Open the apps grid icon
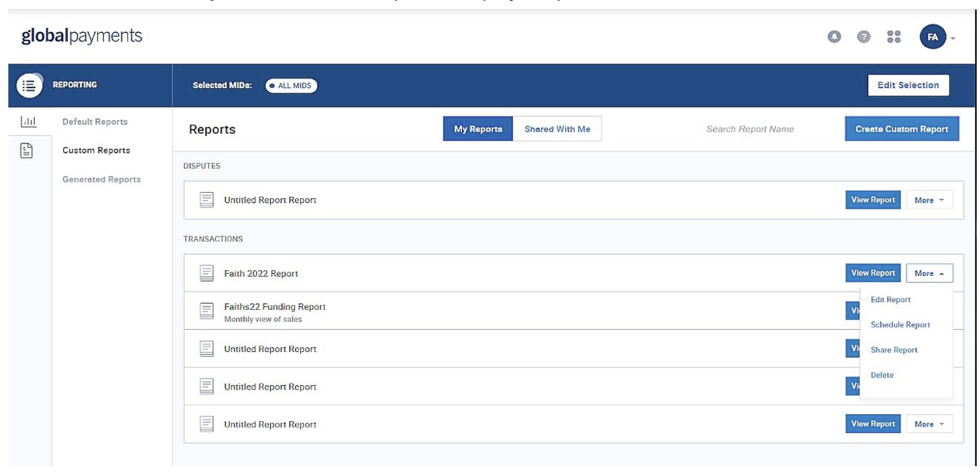980x475 pixels. coord(893,37)
